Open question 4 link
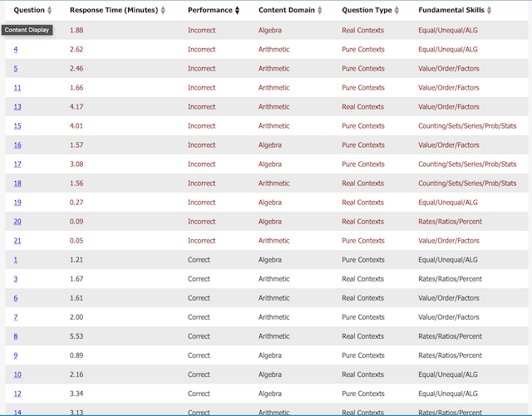Screen dimensions: 532x416 coord(16,50)
